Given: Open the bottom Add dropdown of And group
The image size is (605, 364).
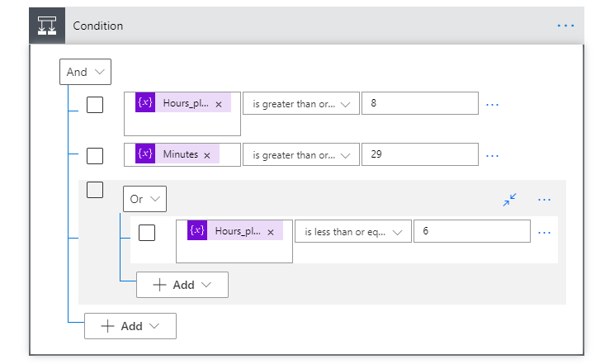Looking at the screenshot, I should coord(130,326).
